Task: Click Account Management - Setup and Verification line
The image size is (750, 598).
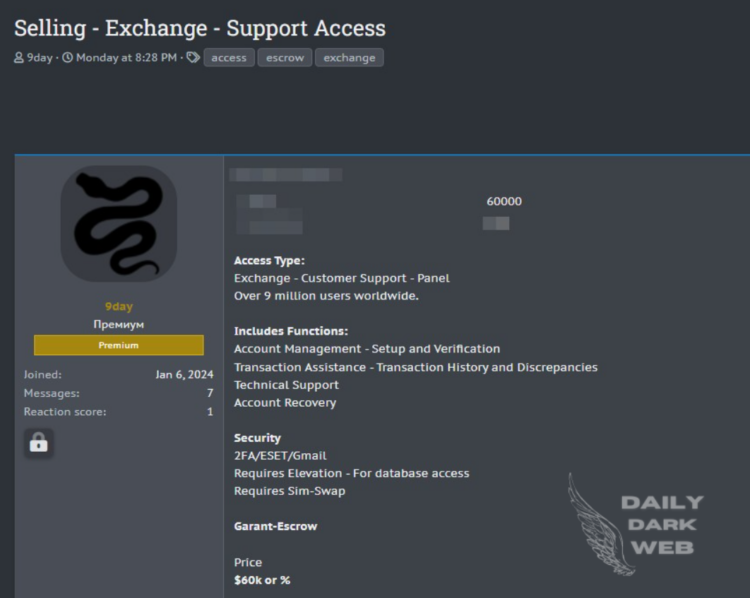Action: tap(367, 349)
